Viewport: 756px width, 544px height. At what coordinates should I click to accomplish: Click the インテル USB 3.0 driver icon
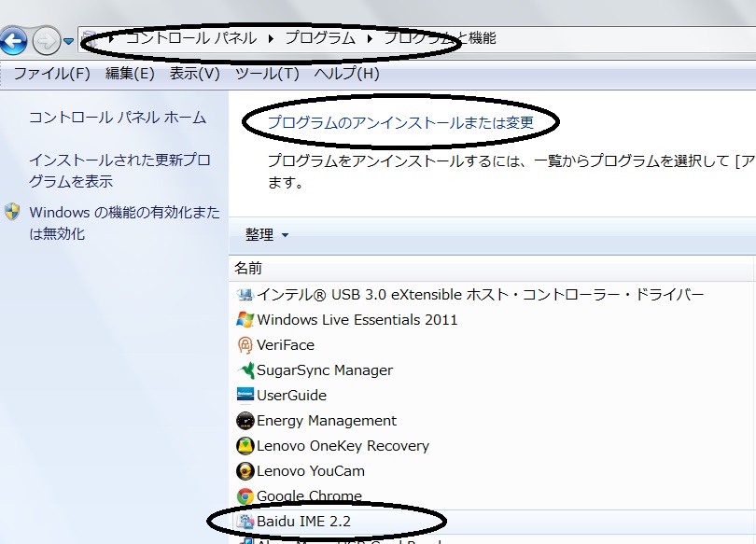click(245, 295)
